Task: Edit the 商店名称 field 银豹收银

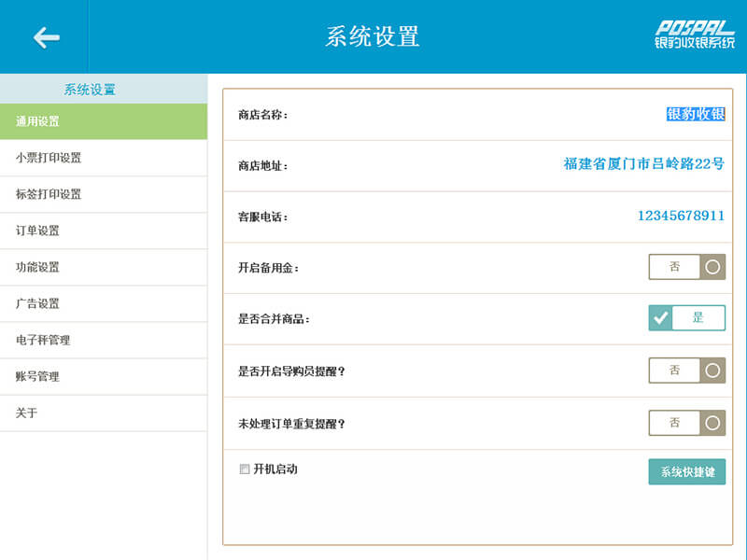Action: (695, 114)
